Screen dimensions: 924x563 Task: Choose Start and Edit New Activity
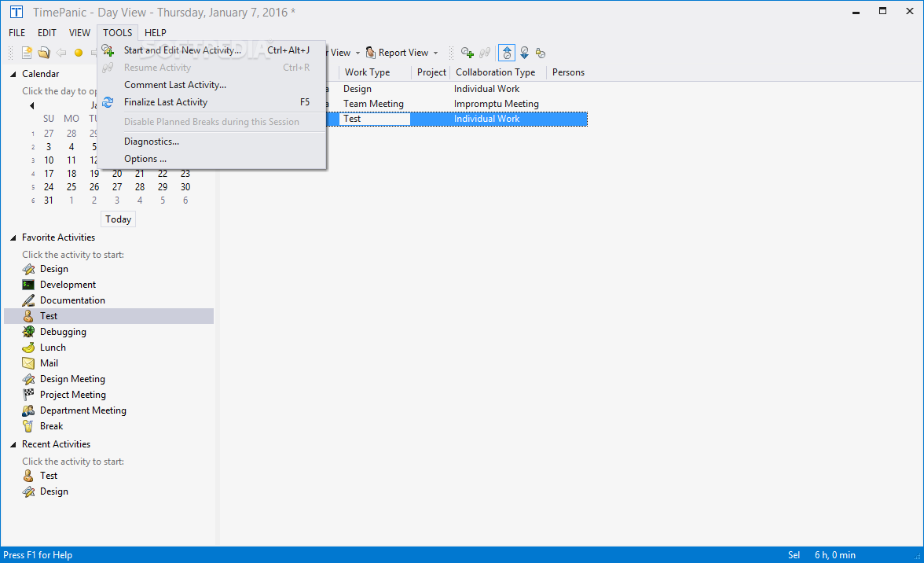coord(212,50)
